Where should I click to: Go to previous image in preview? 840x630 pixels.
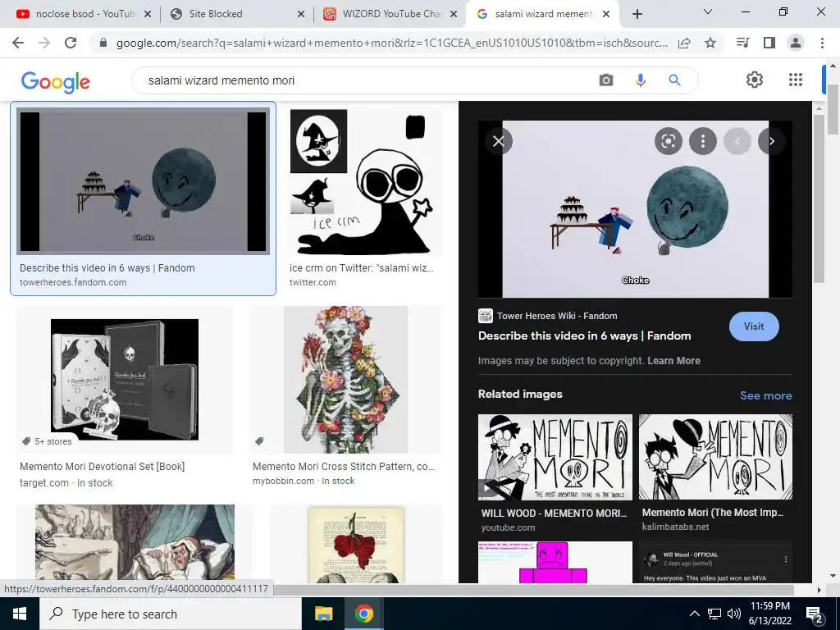(737, 141)
